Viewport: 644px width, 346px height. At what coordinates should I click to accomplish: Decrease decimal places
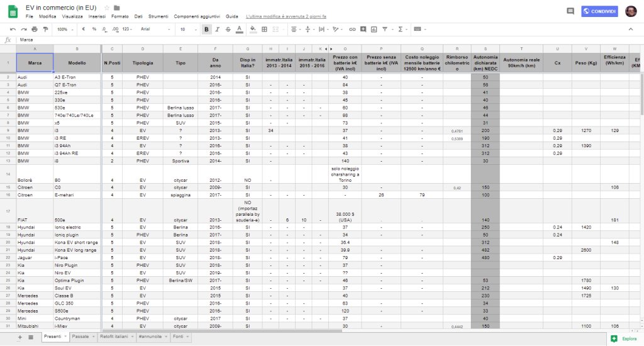104,29
